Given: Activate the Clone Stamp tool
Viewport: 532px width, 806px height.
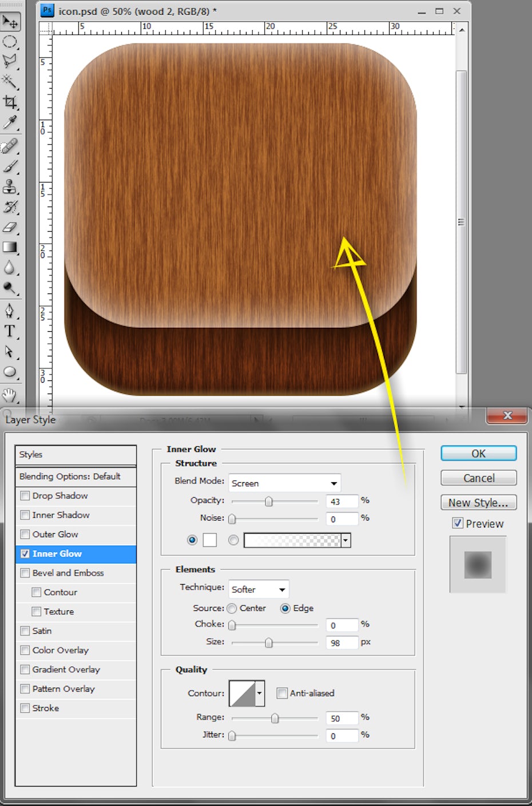Looking at the screenshot, I should tap(10, 186).
